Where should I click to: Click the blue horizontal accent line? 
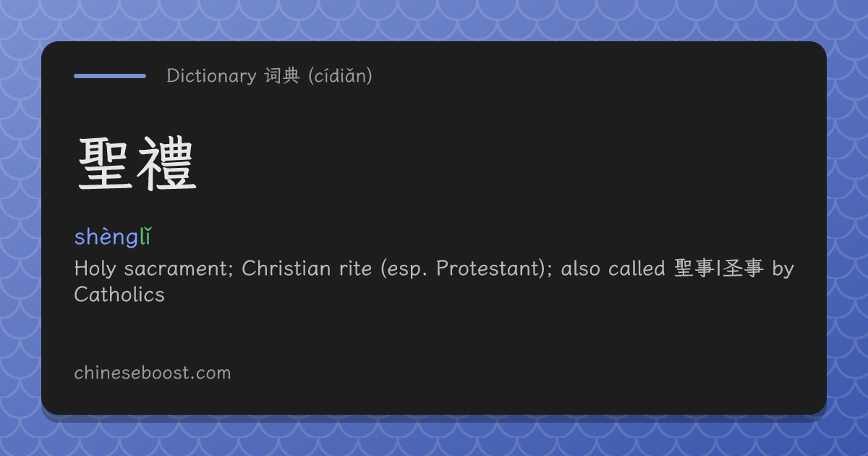click(110, 75)
